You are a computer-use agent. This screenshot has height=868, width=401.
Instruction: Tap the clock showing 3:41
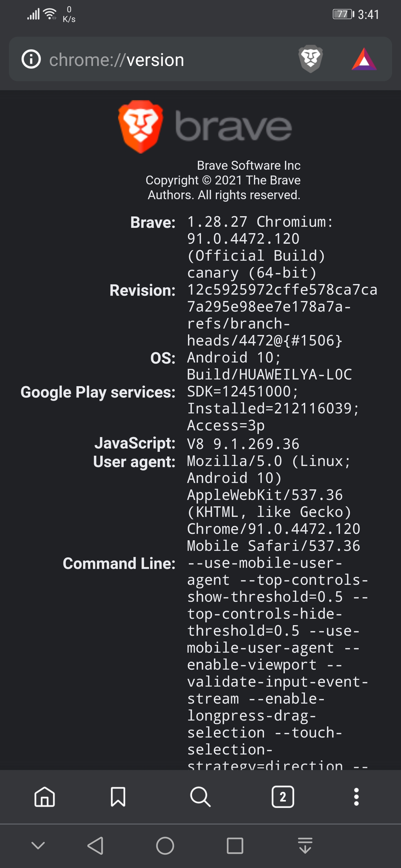368,14
